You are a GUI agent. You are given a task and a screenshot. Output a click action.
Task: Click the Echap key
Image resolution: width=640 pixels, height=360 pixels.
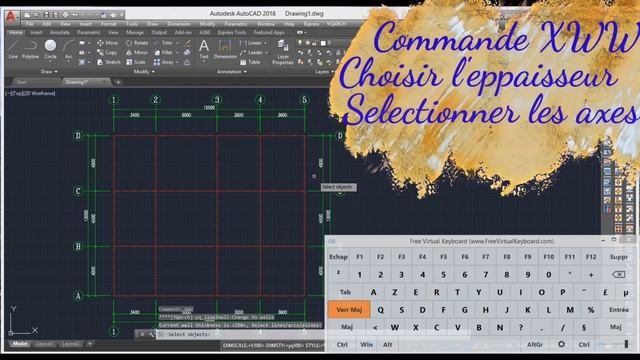[338, 257]
